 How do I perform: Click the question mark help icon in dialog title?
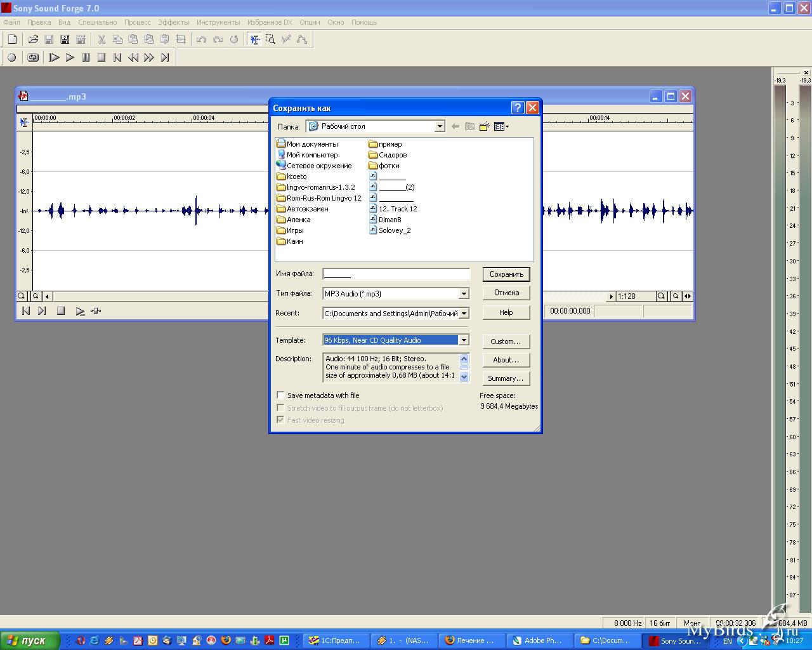click(517, 108)
